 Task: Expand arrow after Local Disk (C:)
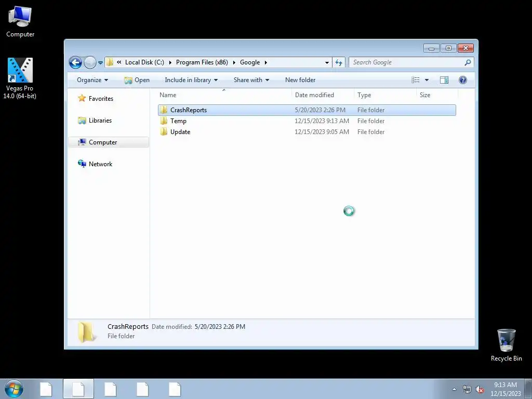170,62
